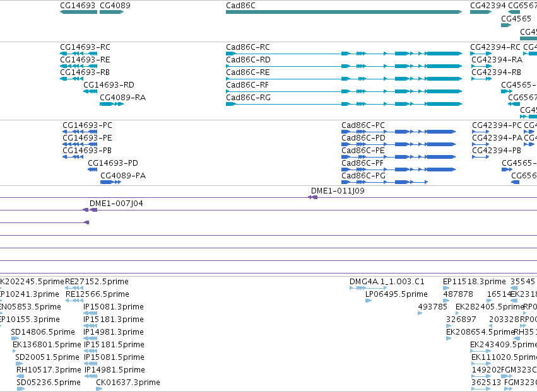Select feature 203328
537x392 pixels.
point(504,320)
